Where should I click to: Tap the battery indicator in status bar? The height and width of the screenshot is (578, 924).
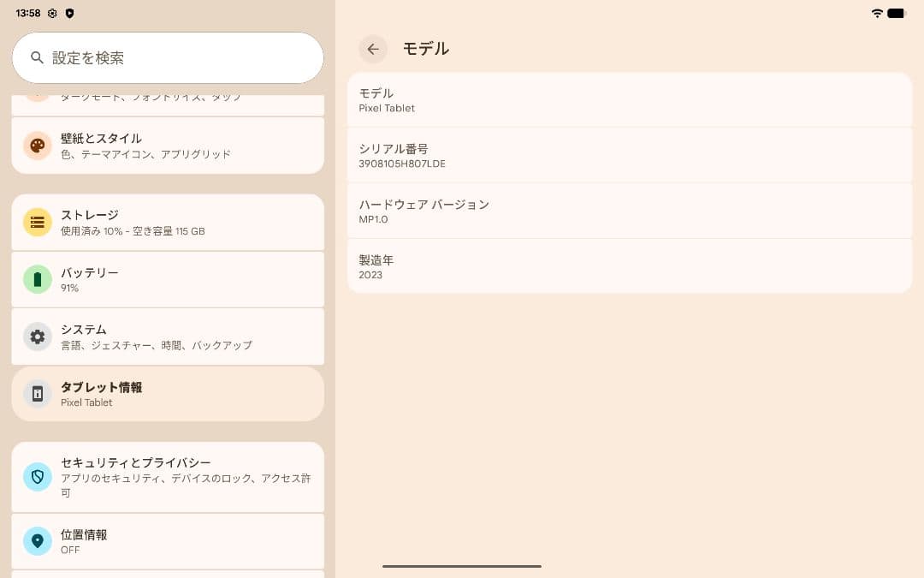[x=897, y=14]
